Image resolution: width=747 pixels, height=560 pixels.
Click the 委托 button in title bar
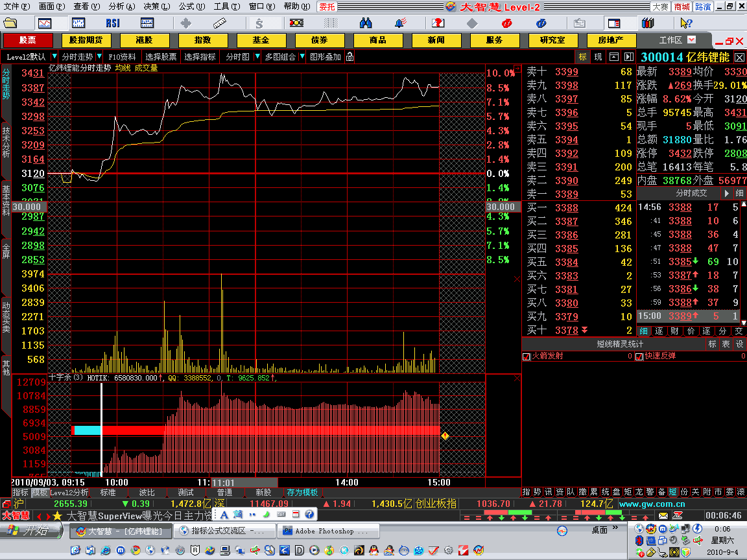(327, 6)
